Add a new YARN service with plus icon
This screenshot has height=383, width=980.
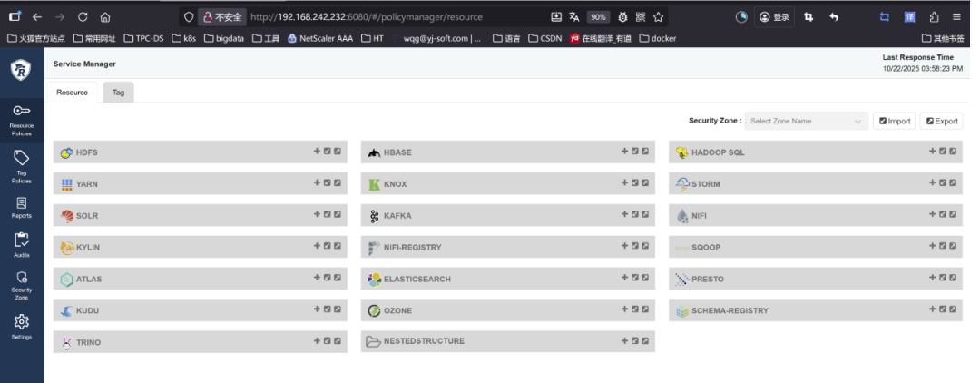tap(317, 183)
